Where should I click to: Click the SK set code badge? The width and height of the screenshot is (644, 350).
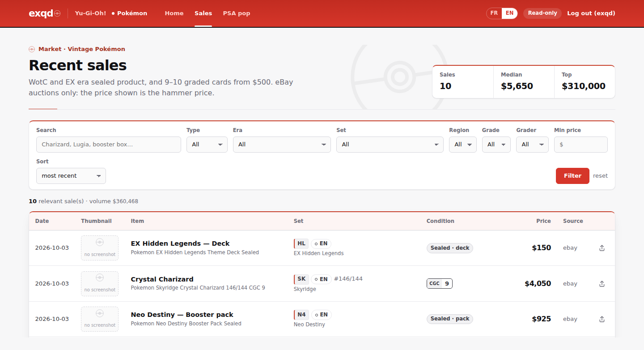click(301, 279)
